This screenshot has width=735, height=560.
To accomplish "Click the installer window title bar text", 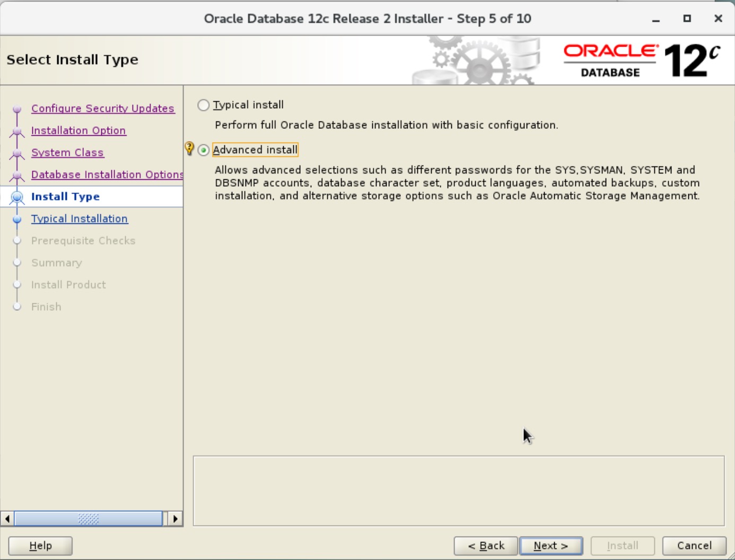I will [367, 19].
